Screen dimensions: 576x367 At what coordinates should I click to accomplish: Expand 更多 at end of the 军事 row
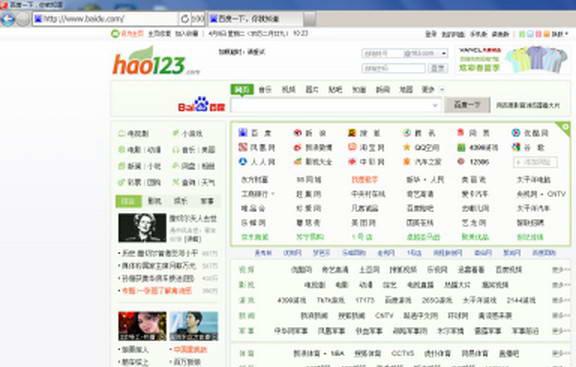(x=561, y=331)
